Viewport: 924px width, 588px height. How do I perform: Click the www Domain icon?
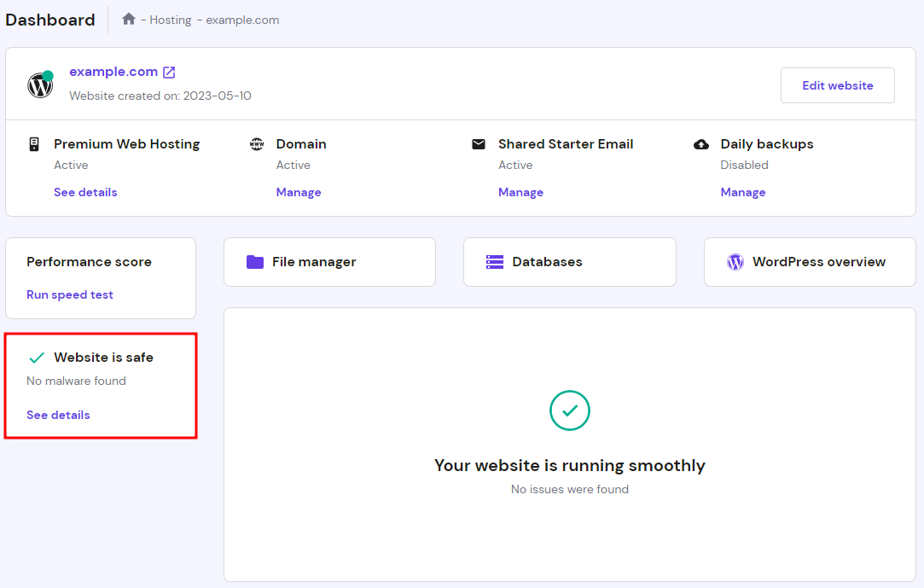tap(257, 144)
